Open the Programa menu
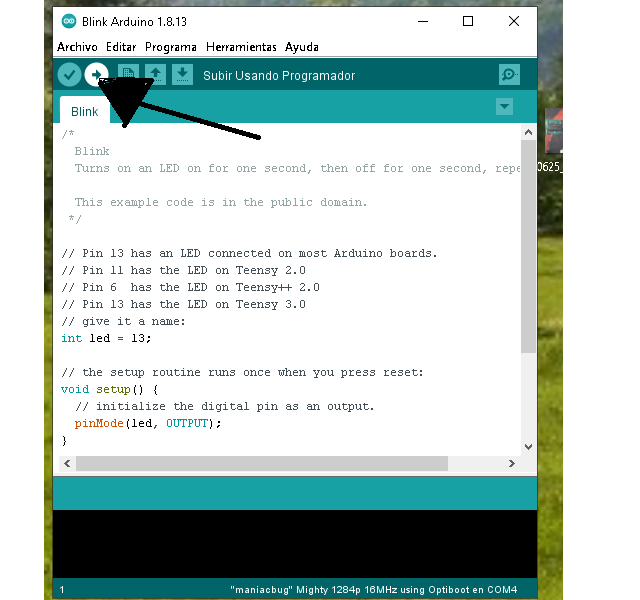 pyautogui.click(x=171, y=47)
